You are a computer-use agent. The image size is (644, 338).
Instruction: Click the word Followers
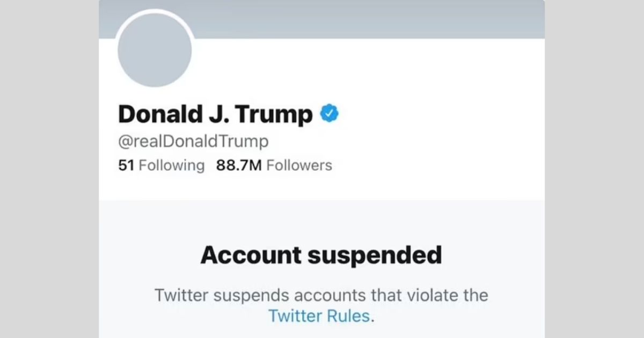click(299, 165)
